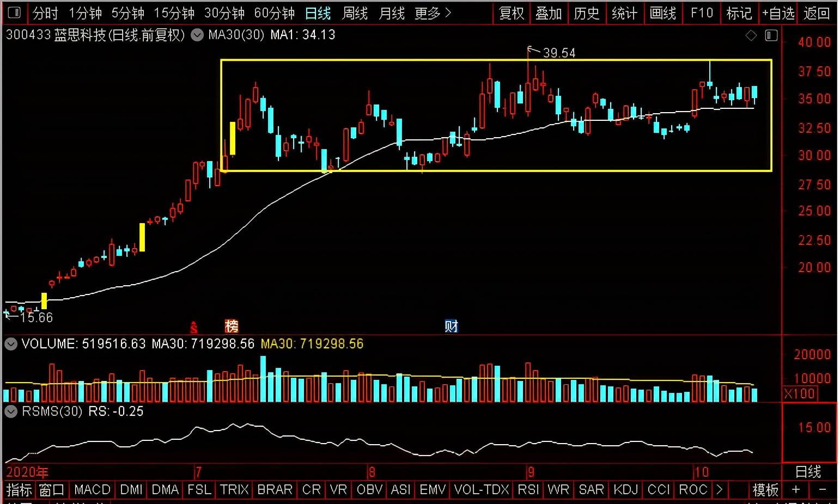Select the OBV indicator

369,490
